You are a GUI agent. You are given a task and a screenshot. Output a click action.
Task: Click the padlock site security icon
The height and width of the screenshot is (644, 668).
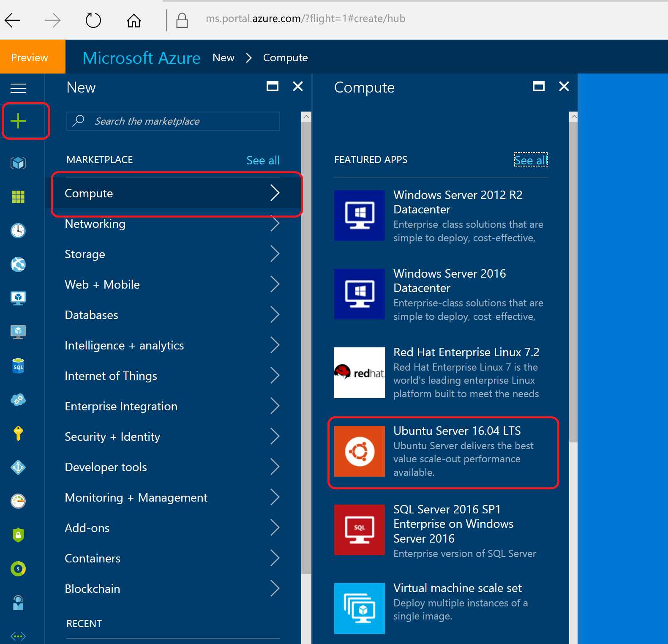pos(182,20)
